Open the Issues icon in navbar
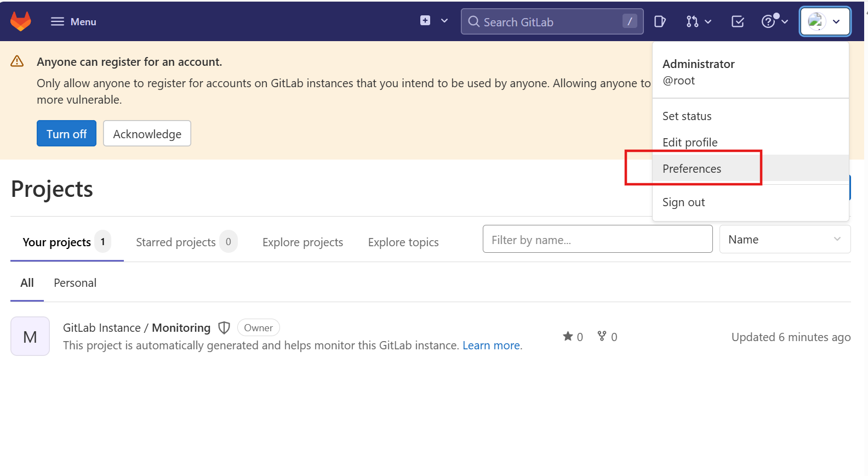868x476 pixels. (x=660, y=21)
